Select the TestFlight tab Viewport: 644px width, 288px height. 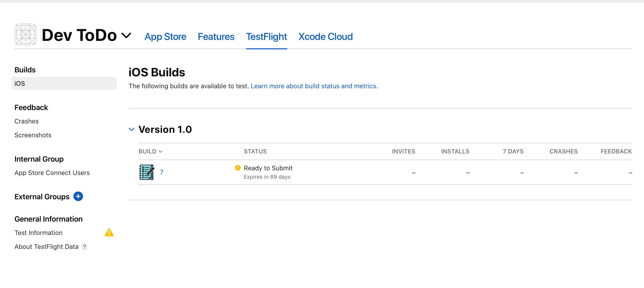click(266, 37)
